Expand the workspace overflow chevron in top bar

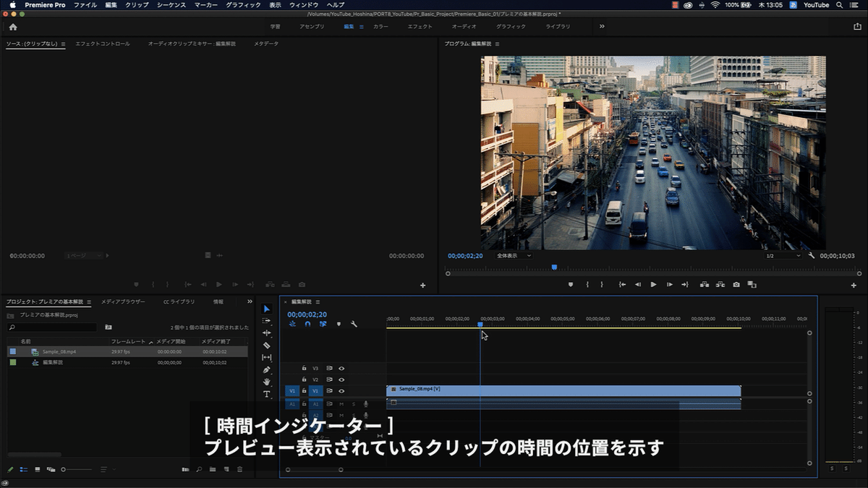pyautogui.click(x=602, y=27)
